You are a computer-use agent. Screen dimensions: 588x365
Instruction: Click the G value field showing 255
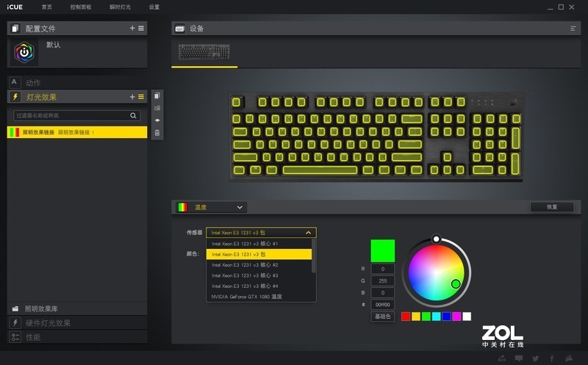coord(382,281)
